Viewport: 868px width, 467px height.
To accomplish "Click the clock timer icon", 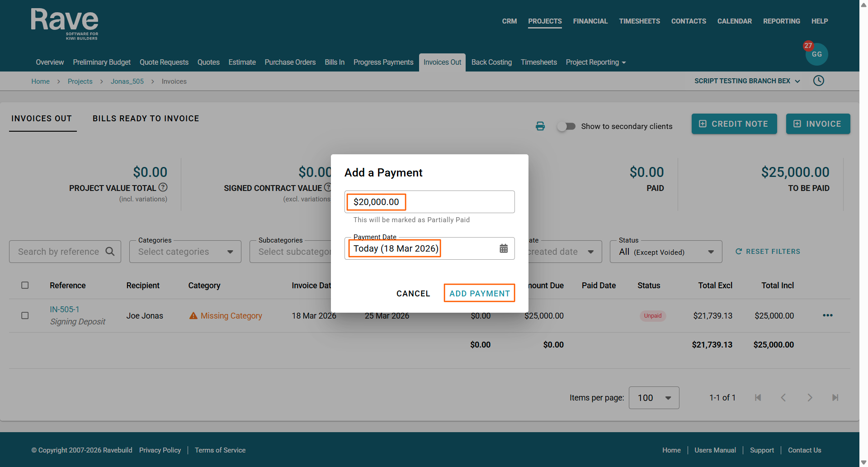I will 819,81.
